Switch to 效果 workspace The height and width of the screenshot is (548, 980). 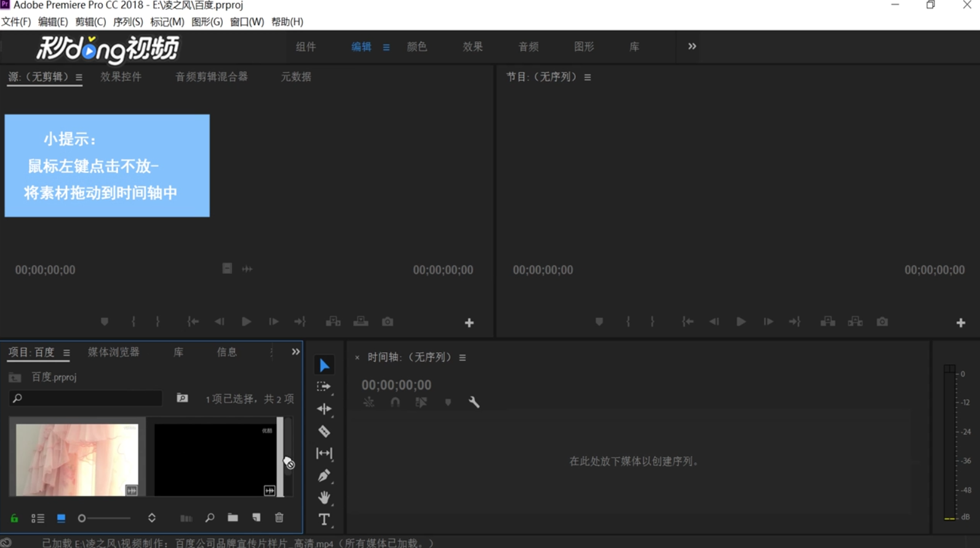[x=472, y=47]
